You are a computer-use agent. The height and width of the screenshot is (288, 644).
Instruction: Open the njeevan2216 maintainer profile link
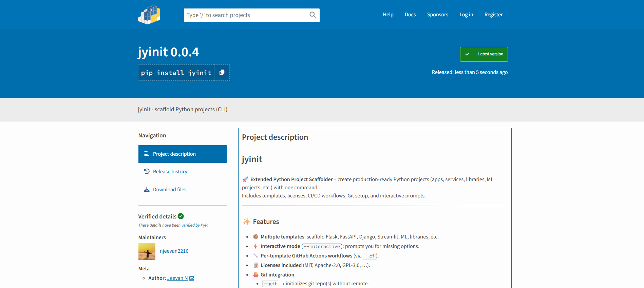pyautogui.click(x=174, y=251)
